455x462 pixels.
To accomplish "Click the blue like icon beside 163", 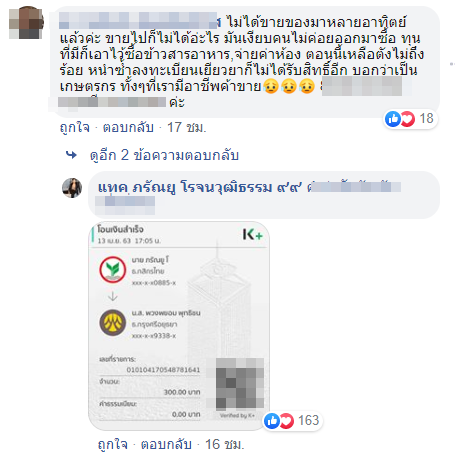I will click(272, 421).
